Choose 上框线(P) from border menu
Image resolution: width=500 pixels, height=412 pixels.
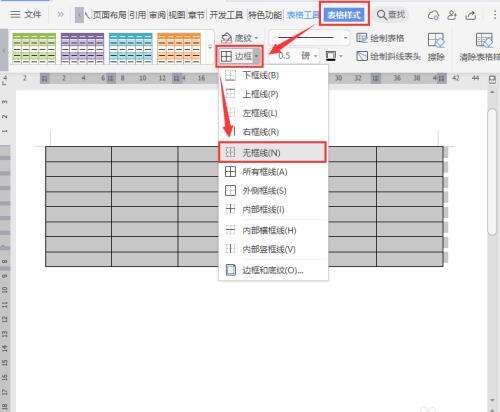coord(273,94)
